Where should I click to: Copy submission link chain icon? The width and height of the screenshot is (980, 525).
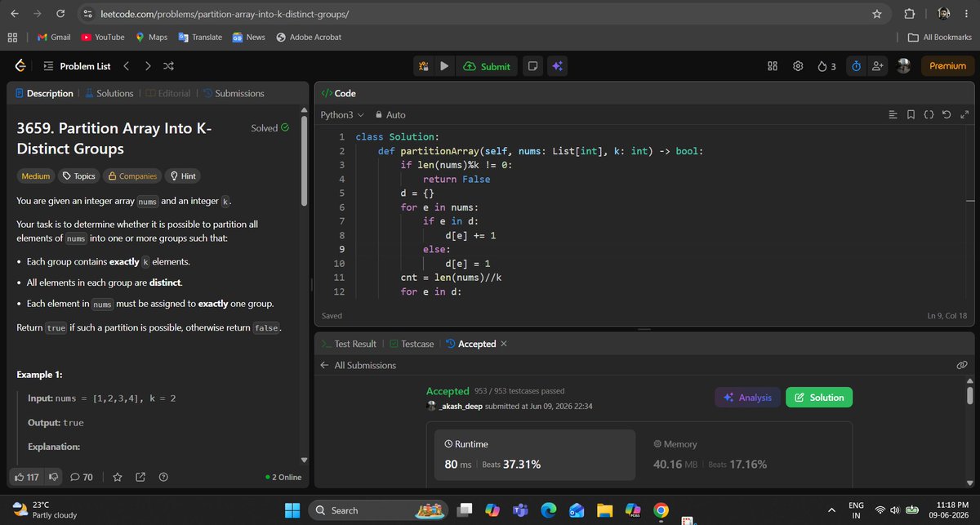coord(961,365)
